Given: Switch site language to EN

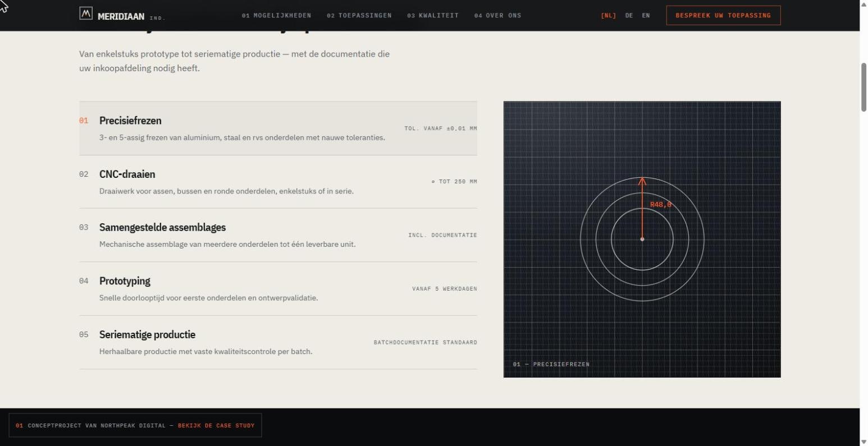Looking at the screenshot, I should tap(646, 16).
